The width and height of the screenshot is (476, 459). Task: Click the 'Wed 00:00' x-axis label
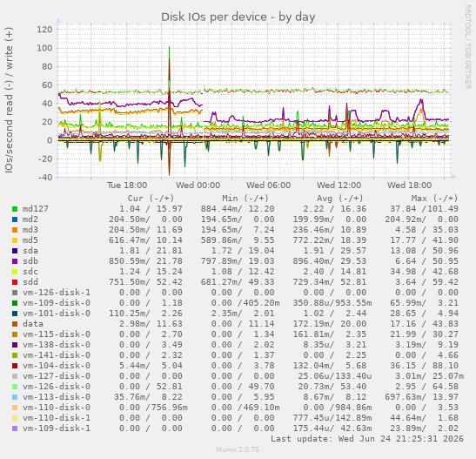pos(198,186)
